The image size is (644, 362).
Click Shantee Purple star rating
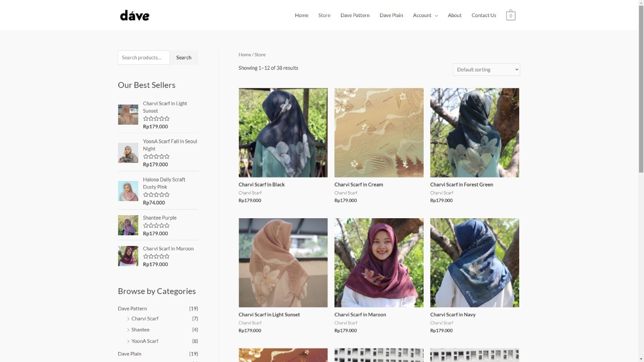click(x=156, y=226)
